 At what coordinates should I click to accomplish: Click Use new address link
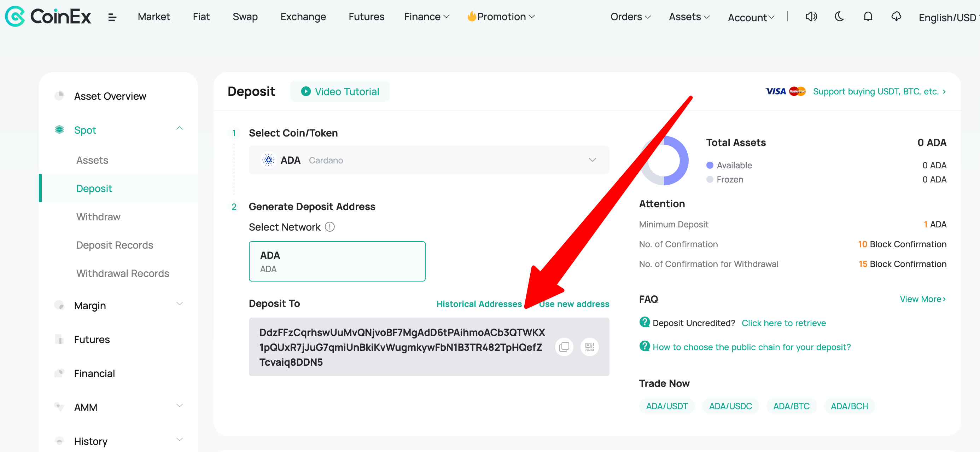click(x=573, y=304)
